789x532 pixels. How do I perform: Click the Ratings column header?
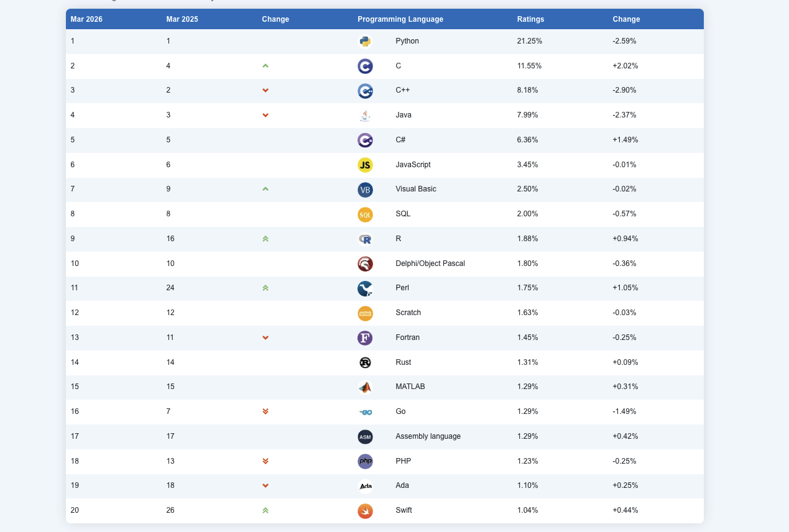point(530,19)
